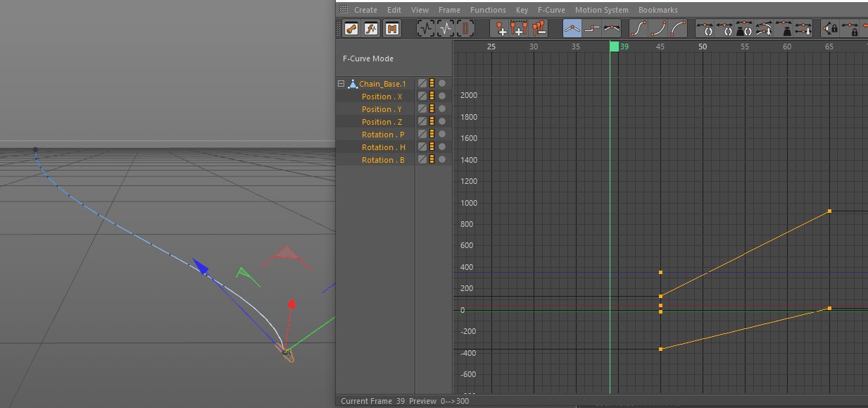Apply the S-shaped ease curve icon
This screenshot has height=408, width=868.
click(638, 29)
